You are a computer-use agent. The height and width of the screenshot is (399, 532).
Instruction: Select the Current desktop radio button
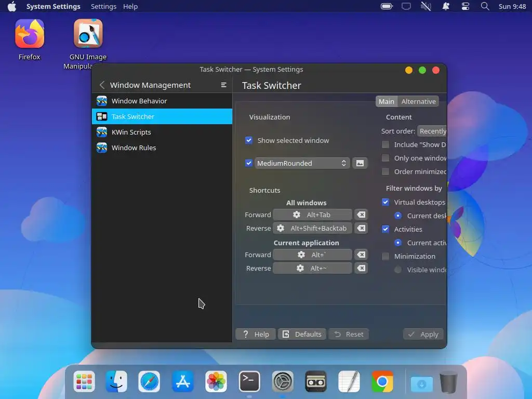point(398,216)
